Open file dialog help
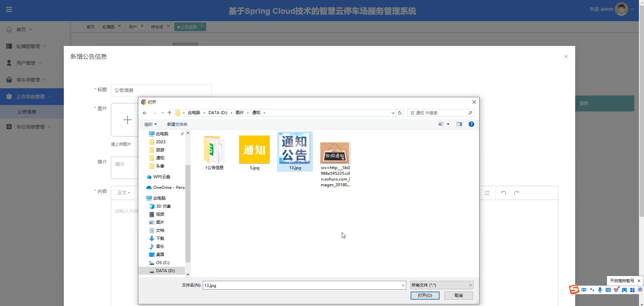The width and height of the screenshot is (644, 306). [x=471, y=124]
